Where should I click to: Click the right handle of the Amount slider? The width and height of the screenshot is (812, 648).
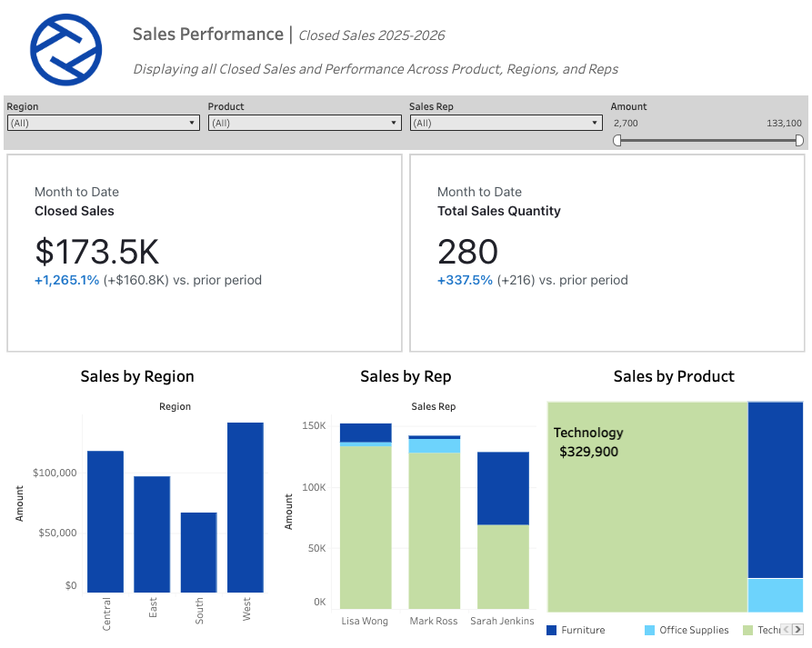(799, 141)
